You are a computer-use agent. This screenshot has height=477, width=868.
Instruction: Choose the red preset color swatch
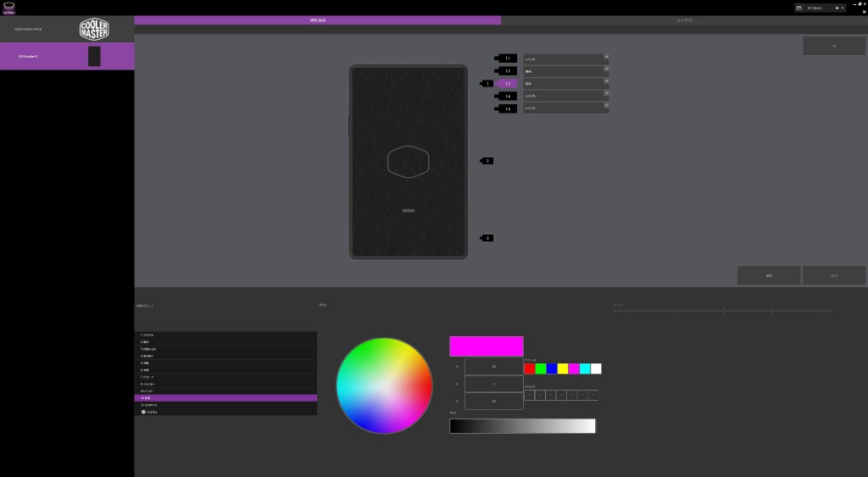[x=530, y=369]
